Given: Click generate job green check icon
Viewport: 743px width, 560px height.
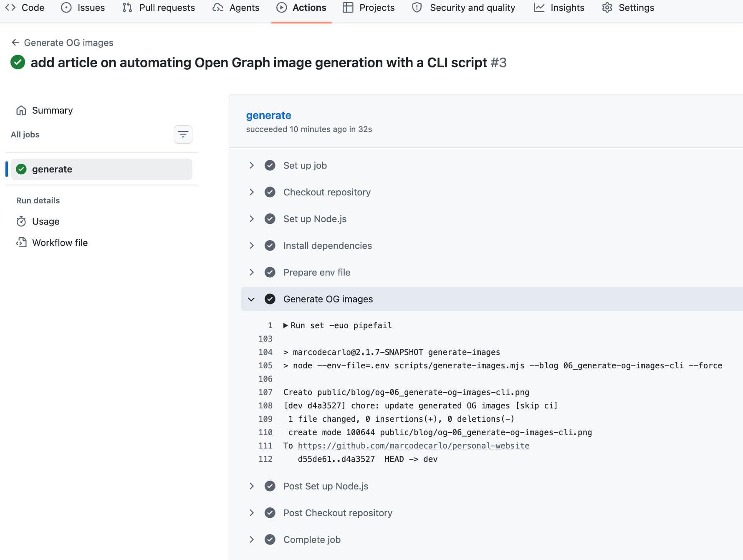Looking at the screenshot, I should click(x=21, y=169).
